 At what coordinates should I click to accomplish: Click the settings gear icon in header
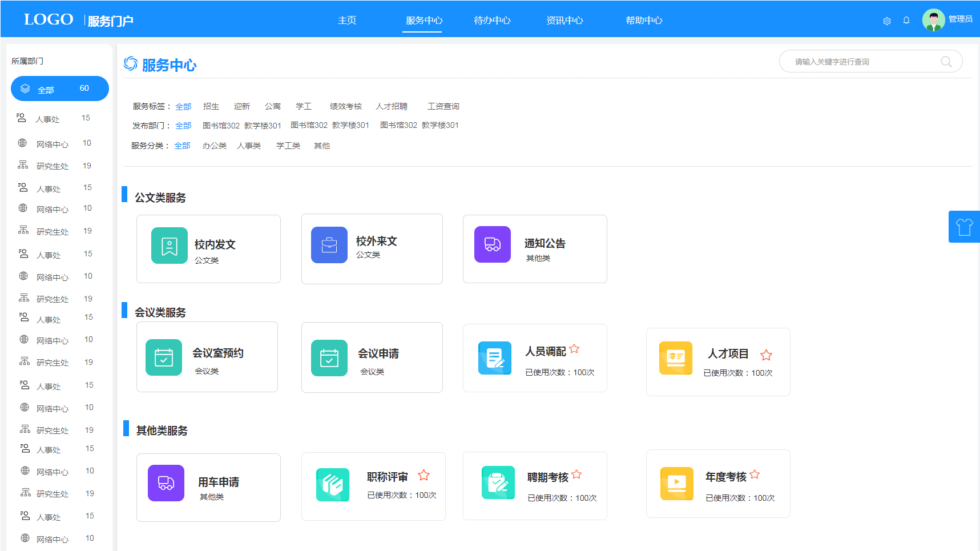pos(886,21)
